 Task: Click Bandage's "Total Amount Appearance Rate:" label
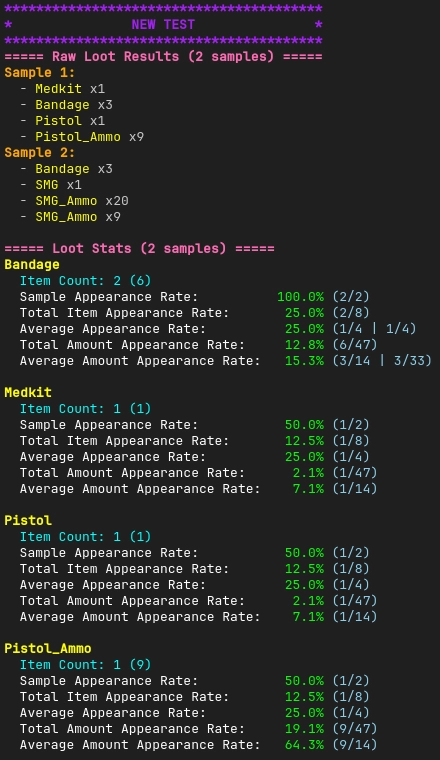click(132, 344)
